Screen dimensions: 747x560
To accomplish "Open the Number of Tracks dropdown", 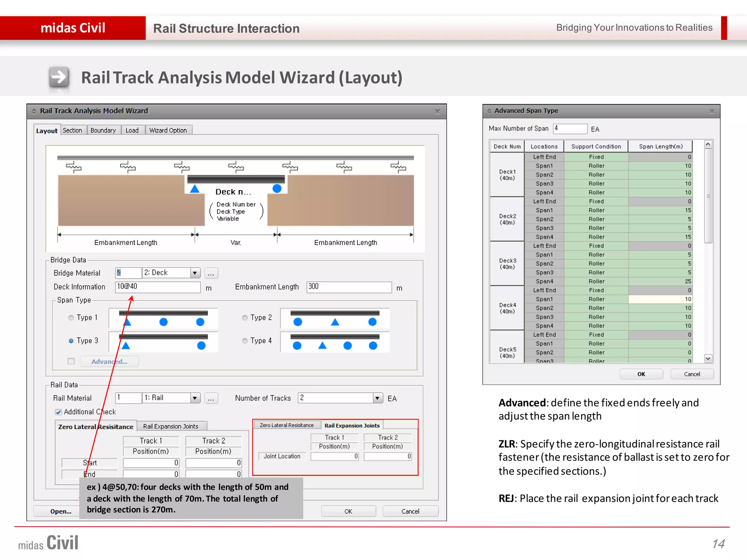I will [x=378, y=398].
